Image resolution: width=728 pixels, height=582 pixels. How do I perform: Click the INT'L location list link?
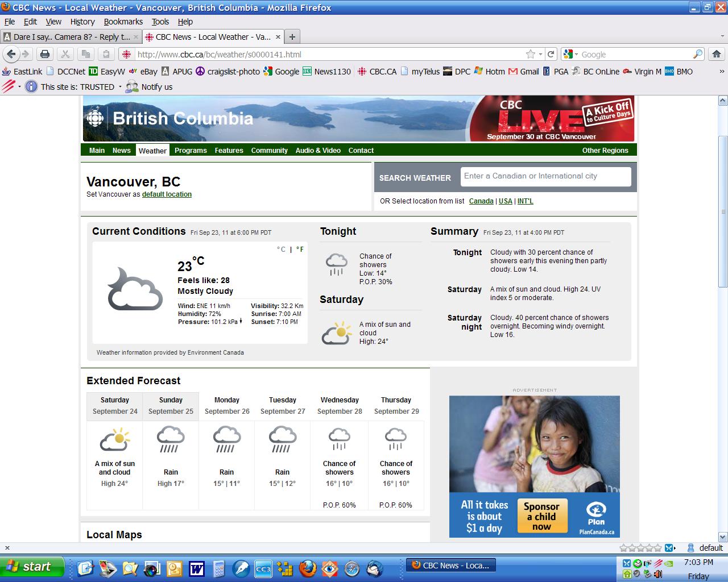526,201
